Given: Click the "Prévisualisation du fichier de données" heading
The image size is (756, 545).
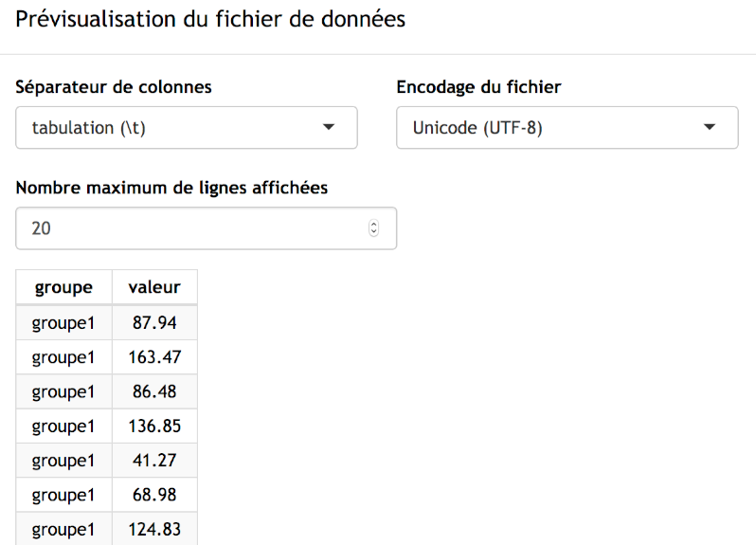Looking at the screenshot, I should [x=210, y=19].
